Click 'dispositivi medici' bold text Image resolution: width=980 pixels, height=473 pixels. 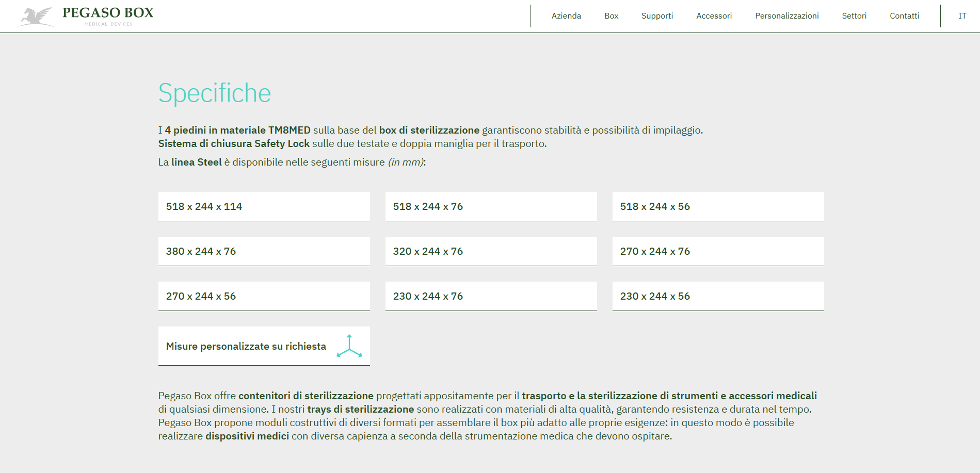coord(247,436)
